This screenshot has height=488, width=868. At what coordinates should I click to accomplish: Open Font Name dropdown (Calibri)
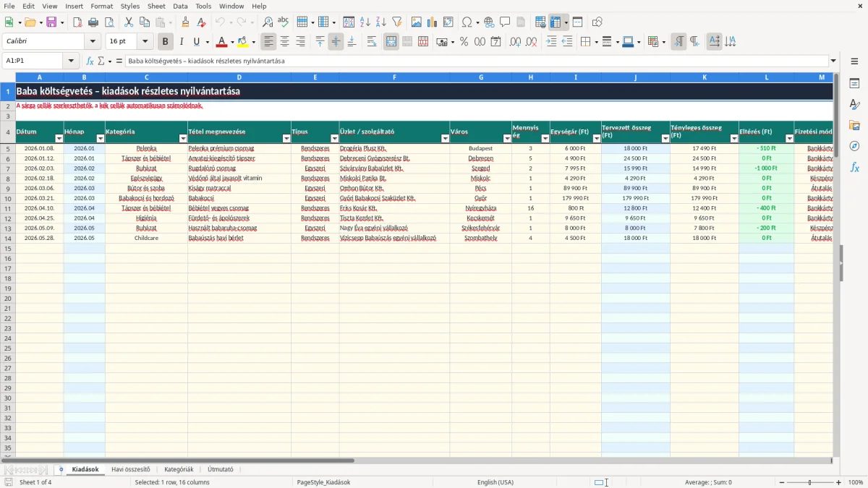pyautogui.click(x=93, y=42)
